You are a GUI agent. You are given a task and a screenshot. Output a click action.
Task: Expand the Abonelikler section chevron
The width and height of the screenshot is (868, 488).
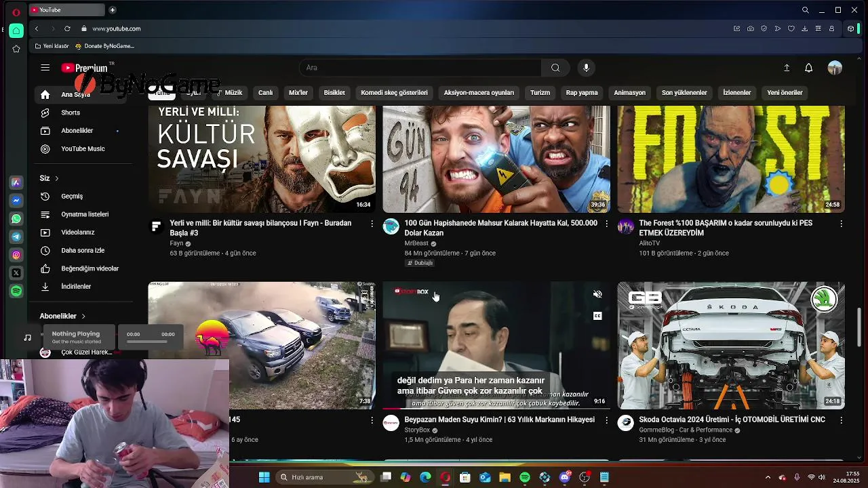(83, 316)
